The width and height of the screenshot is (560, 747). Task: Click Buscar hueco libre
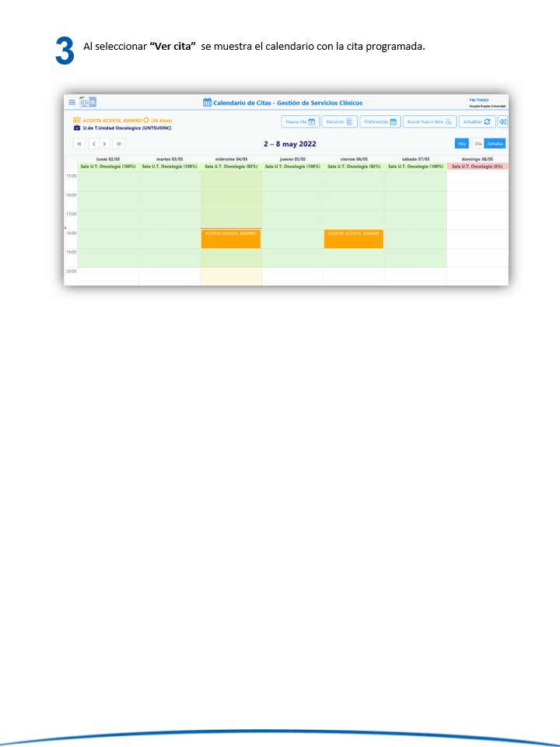coord(429,121)
